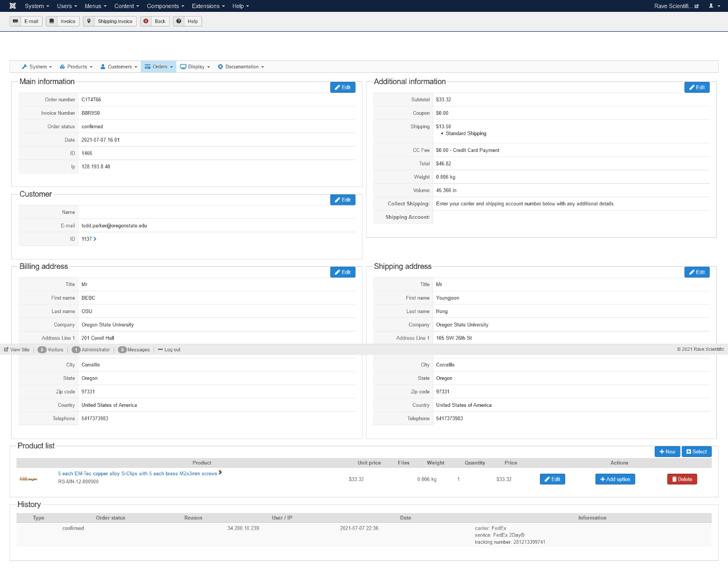Click the Administrator count badge
The image size is (728, 582).
[76, 350]
